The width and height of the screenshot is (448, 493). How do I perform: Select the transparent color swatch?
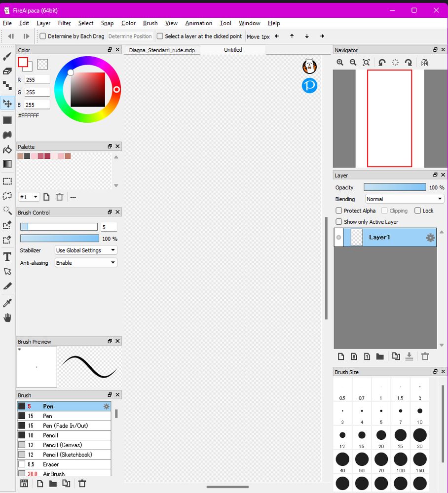[42, 64]
